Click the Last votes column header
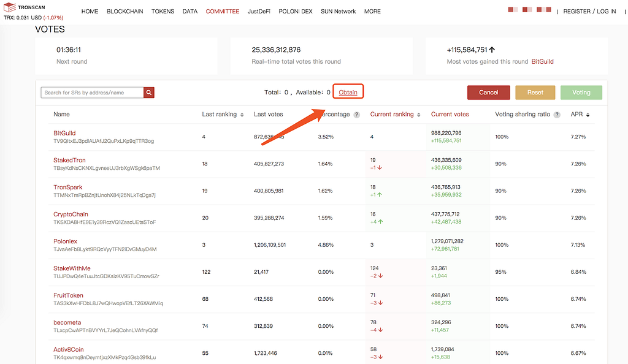 coord(269,115)
